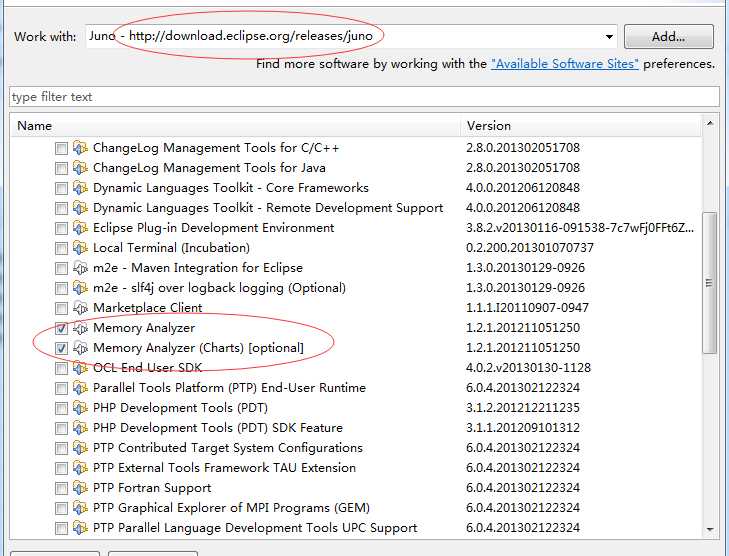Enable m2e - Maven Integration for Eclipse checkbox

[61, 268]
